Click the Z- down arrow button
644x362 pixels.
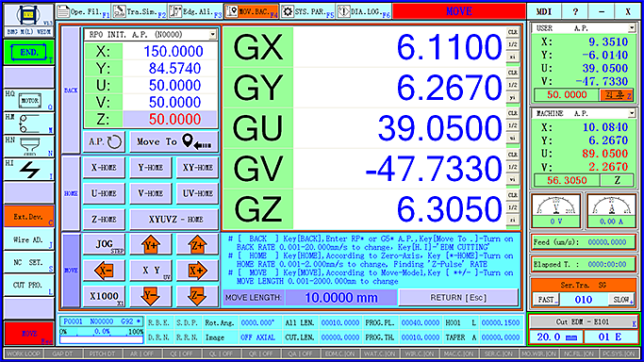(x=197, y=296)
